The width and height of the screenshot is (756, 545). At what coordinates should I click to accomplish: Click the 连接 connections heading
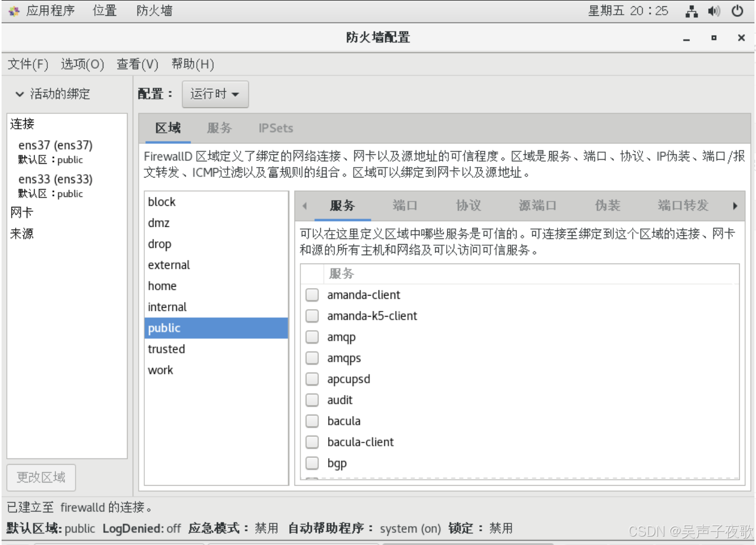pos(22,124)
